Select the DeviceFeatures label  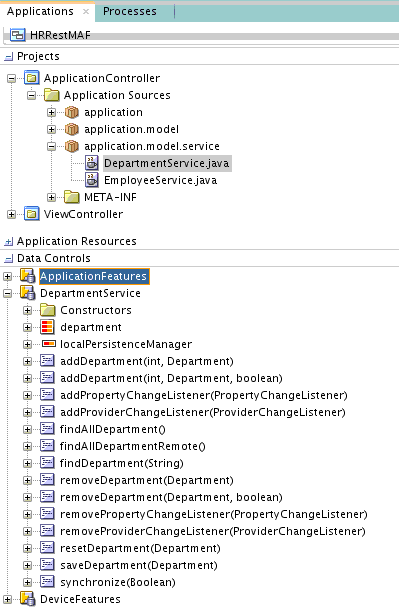[80, 599]
